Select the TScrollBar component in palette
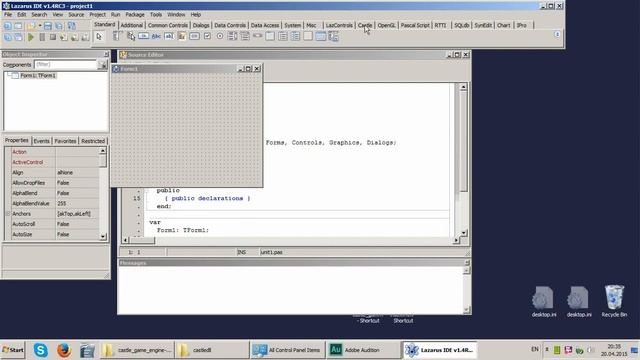 coord(258,36)
